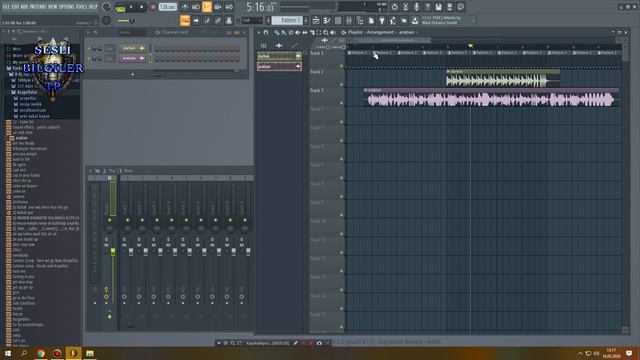Disable the highlighted recording countdown button

pos(207,7)
